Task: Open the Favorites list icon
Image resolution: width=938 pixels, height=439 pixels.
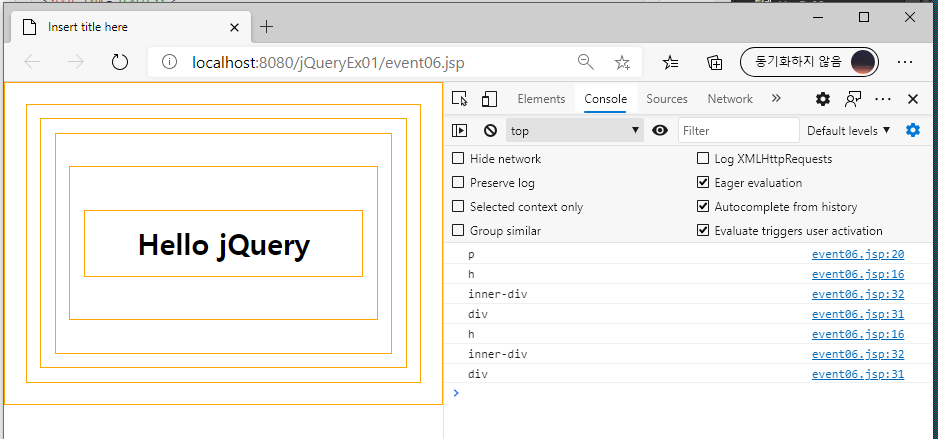Action: pos(671,62)
